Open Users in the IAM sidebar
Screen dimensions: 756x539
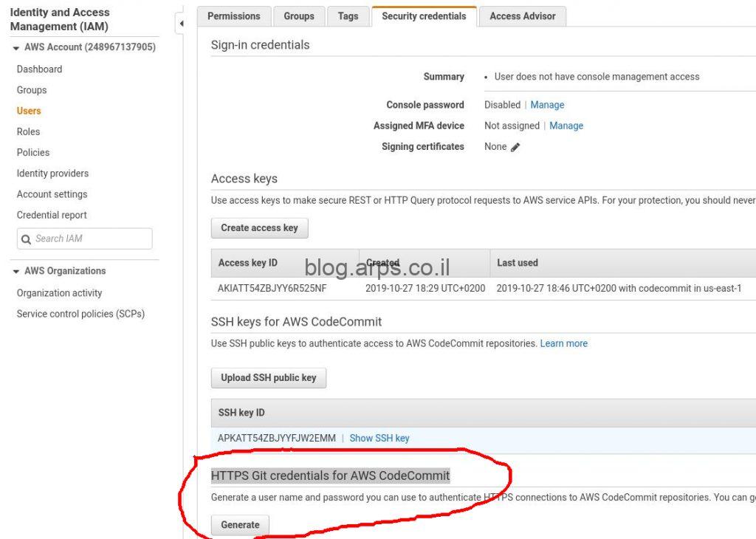point(29,111)
